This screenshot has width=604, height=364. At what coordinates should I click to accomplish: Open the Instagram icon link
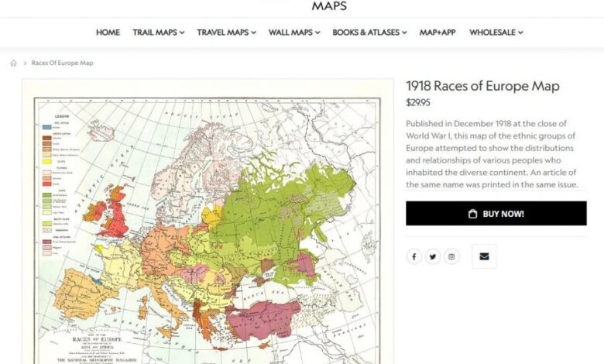click(x=452, y=257)
